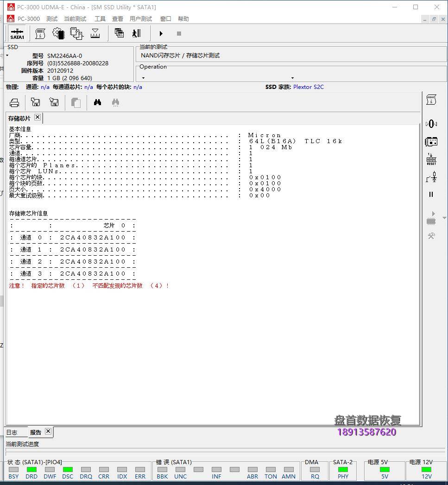The width and height of the screenshot is (448, 485).
Task: Click the 通道 3 chip ID row
Action: pos(73,274)
